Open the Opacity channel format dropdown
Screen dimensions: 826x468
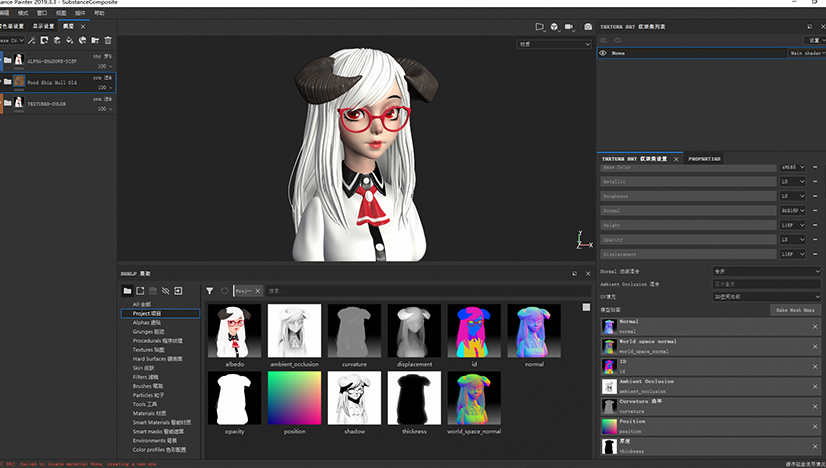pos(793,240)
